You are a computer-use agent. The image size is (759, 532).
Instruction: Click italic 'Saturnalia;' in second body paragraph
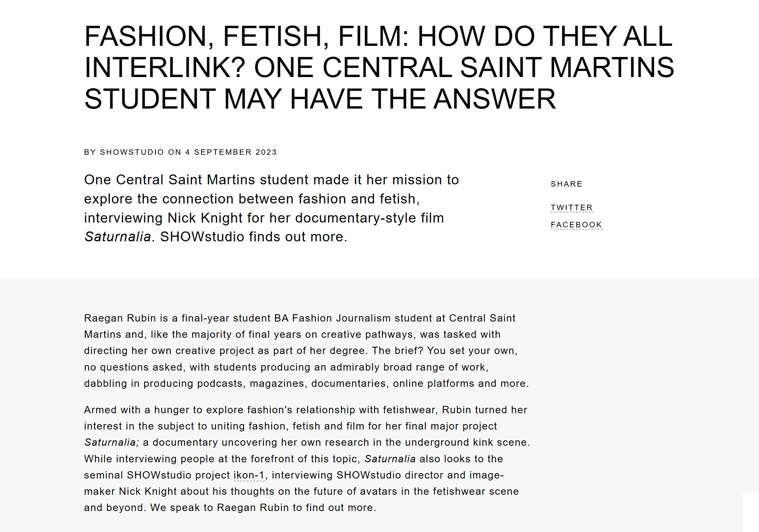(111, 442)
